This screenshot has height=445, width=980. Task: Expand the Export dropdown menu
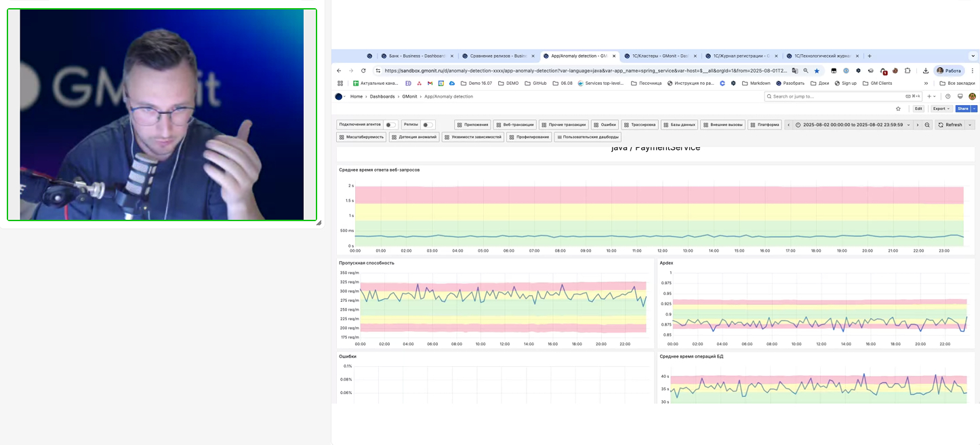[x=941, y=109]
